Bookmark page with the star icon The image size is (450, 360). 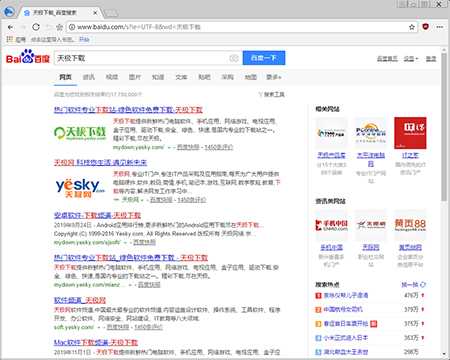coord(412,27)
